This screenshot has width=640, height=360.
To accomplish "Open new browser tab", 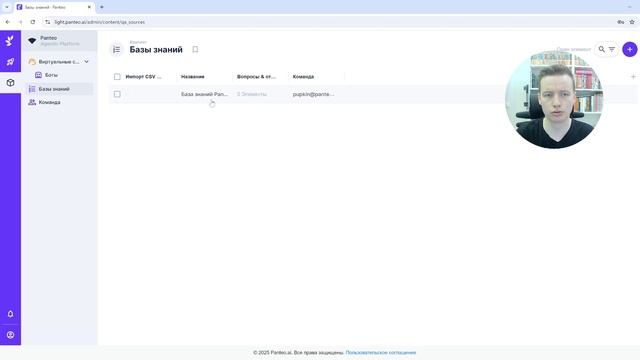I will pyautogui.click(x=102, y=7).
